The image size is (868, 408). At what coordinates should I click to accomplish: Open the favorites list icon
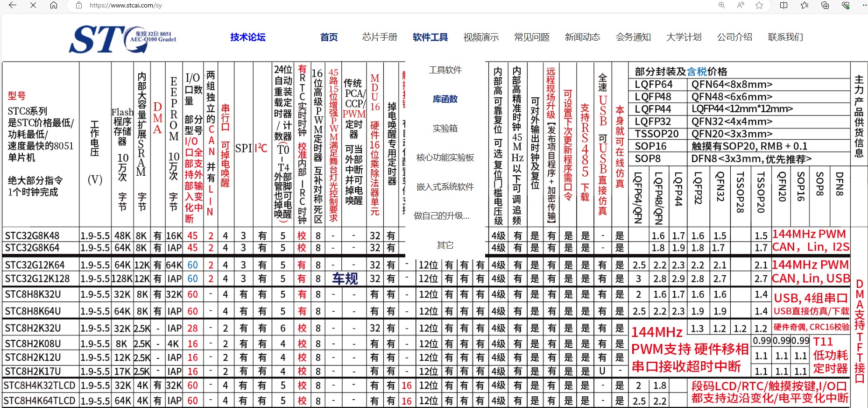tap(804, 5)
